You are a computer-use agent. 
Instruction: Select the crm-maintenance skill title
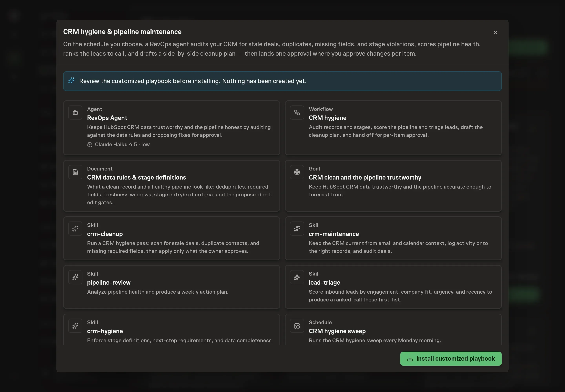[334, 234]
